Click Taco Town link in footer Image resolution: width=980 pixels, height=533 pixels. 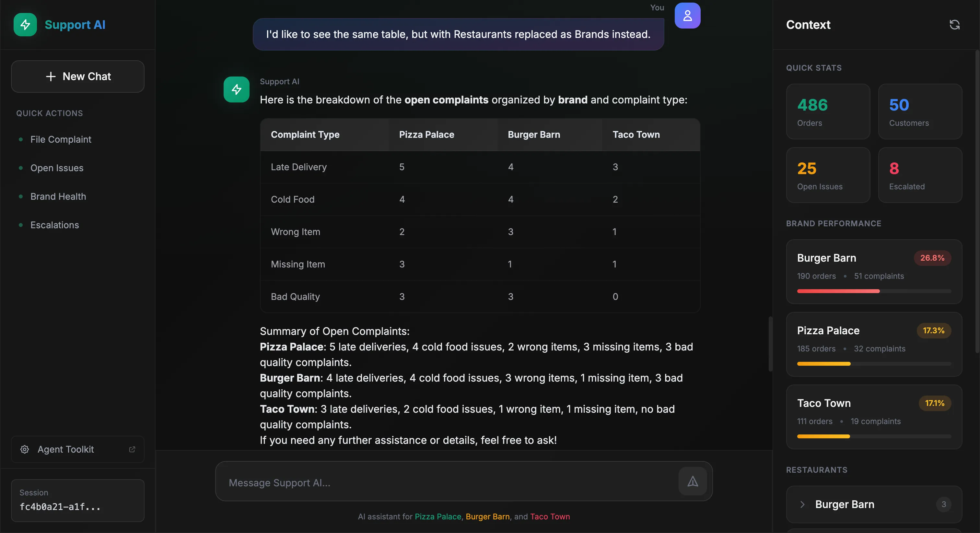click(x=550, y=517)
